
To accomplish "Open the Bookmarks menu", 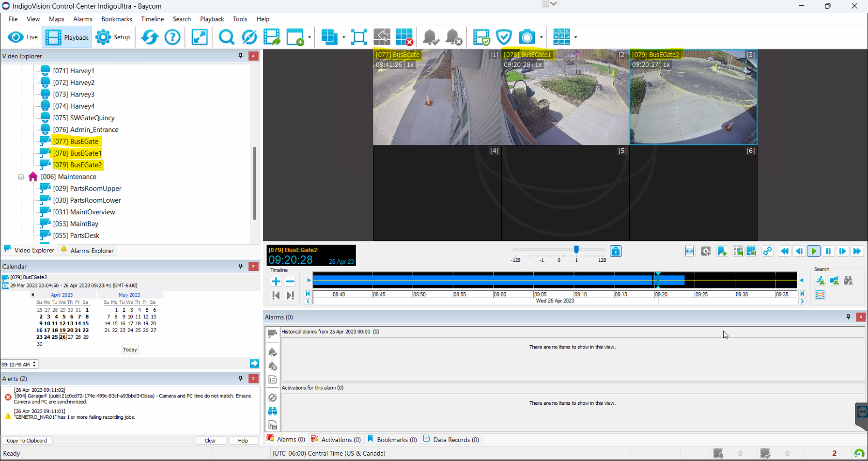I will click(x=117, y=19).
